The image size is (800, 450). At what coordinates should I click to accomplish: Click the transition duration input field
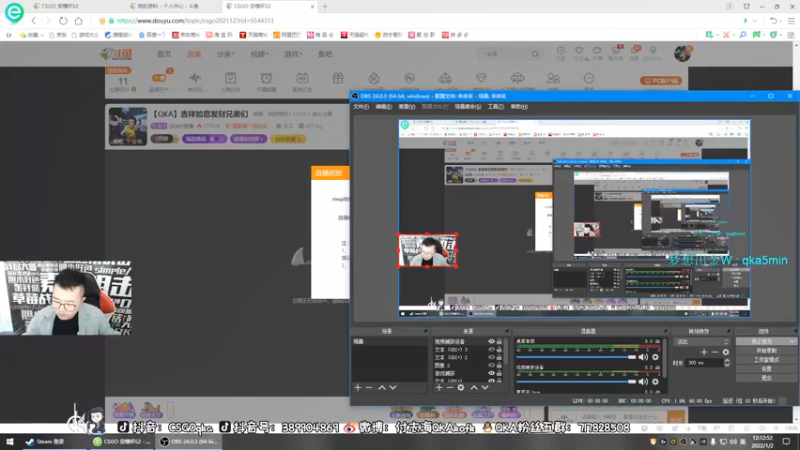point(704,363)
